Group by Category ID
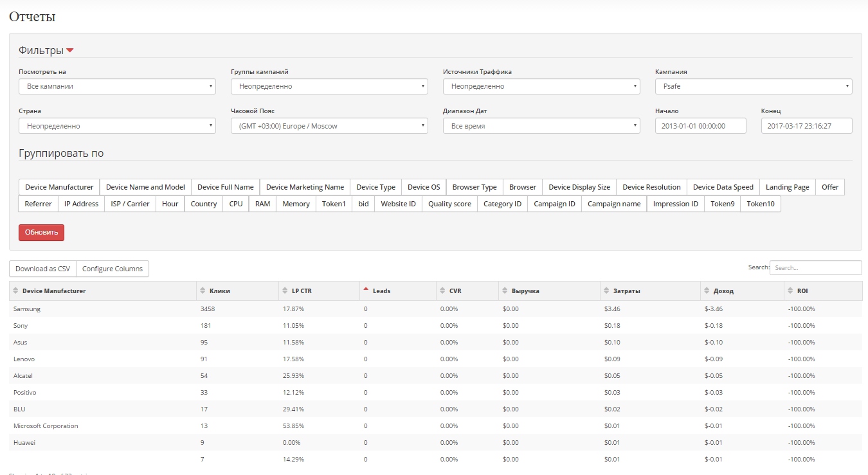 [502, 204]
